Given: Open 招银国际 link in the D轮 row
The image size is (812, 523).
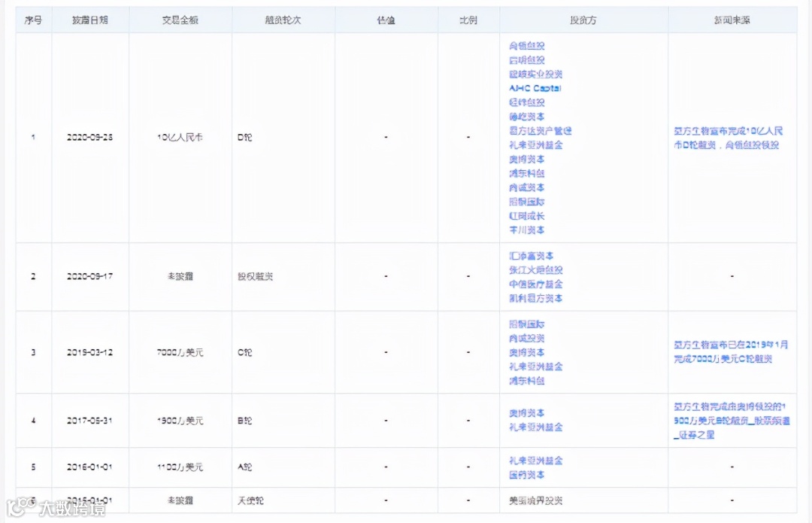Looking at the screenshot, I should coord(526,202).
